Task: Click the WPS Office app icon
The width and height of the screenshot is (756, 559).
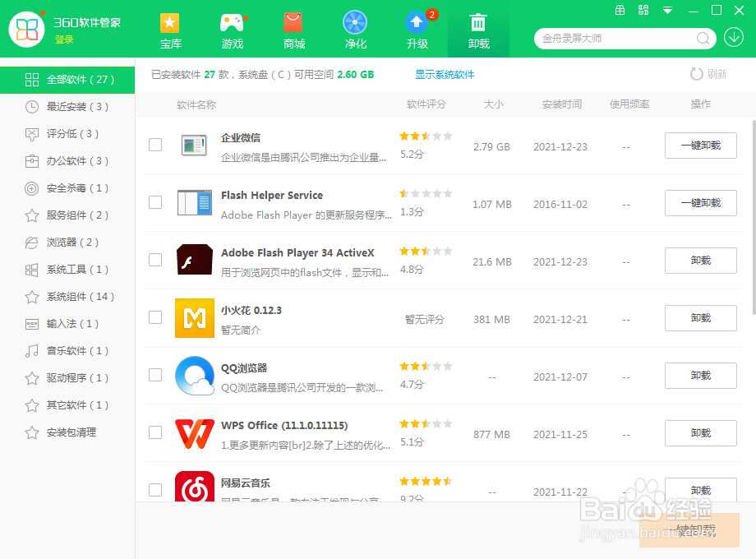Action: pos(194,433)
